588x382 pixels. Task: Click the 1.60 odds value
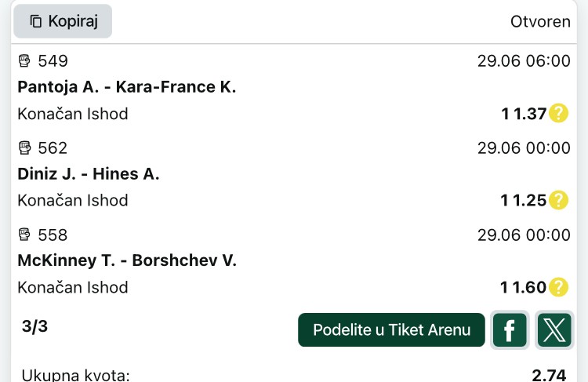pyautogui.click(x=529, y=287)
